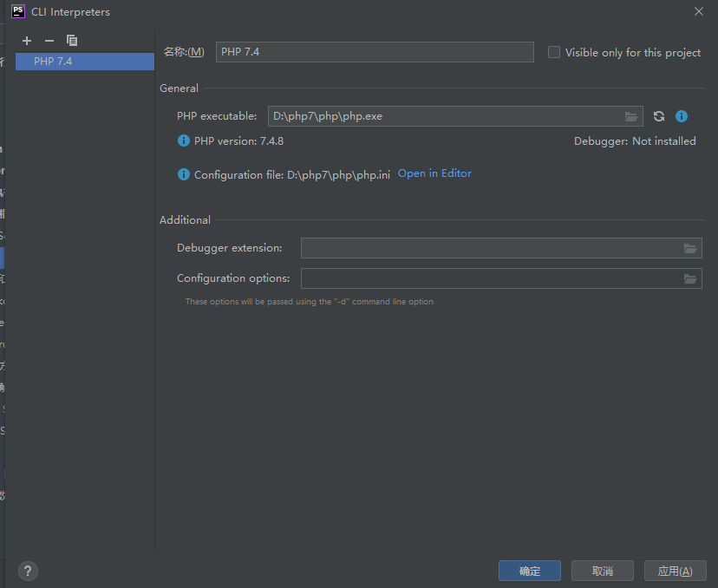718x588 pixels.
Task: Open php.ini via Open in Editor link
Action: point(434,173)
